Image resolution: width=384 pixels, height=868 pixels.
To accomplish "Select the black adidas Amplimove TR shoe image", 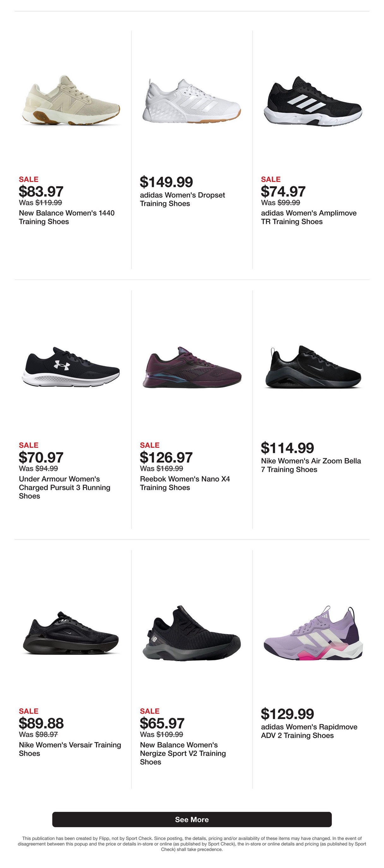I will point(313,101).
